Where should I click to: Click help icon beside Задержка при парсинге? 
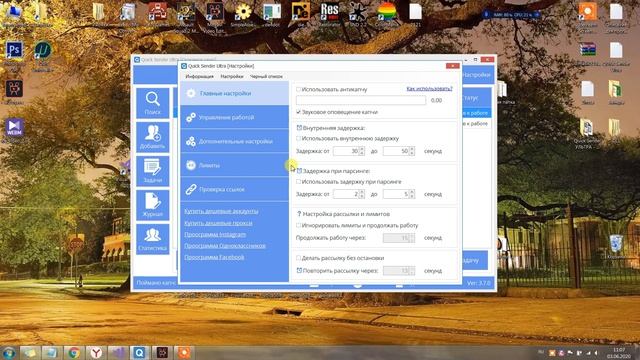[299, 171]
